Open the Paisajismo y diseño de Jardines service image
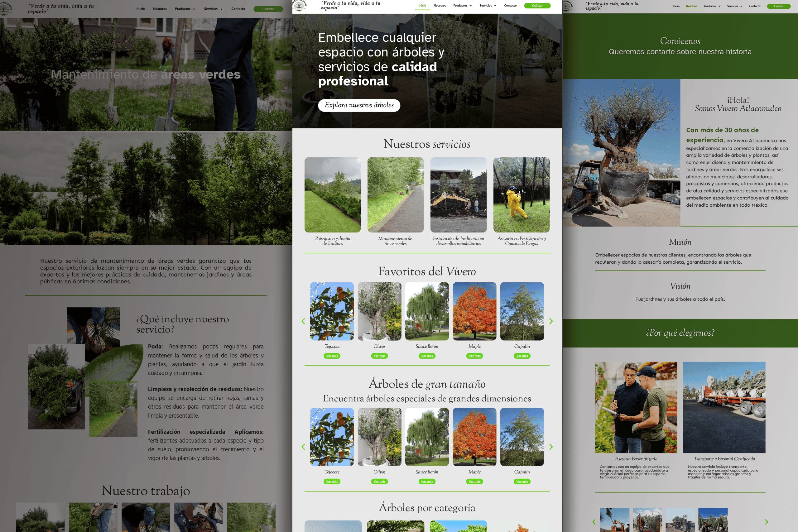Viewport: 798px width, 532px height. 333,195
